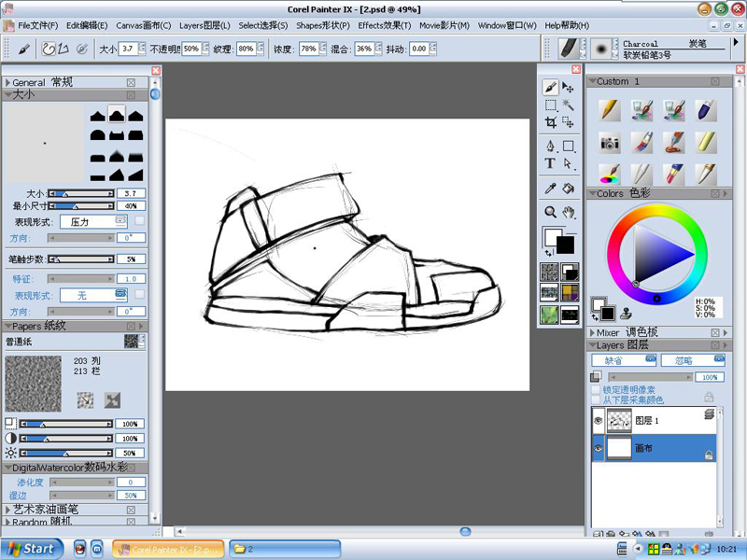Select the 图层 1 layer row
The width and height of the screenshot is (747, 560).
[654, 421]
